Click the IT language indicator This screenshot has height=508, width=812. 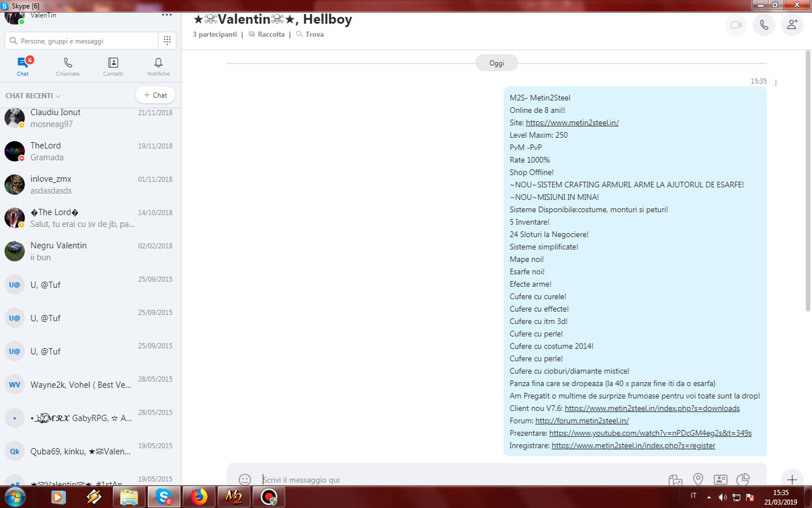pos(693,495)
